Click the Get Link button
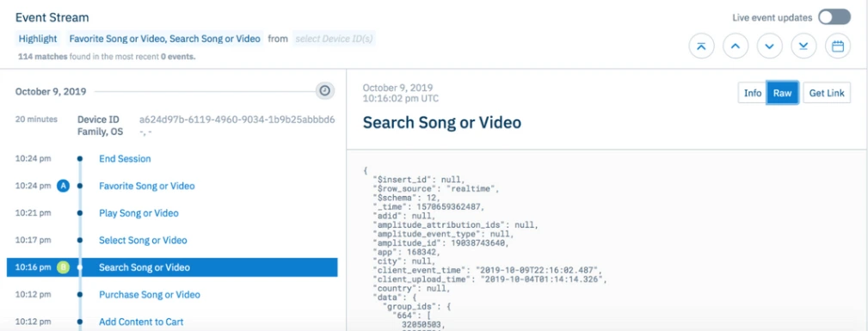868x331 pixels. pyautogui.click(x=827, y=93)
